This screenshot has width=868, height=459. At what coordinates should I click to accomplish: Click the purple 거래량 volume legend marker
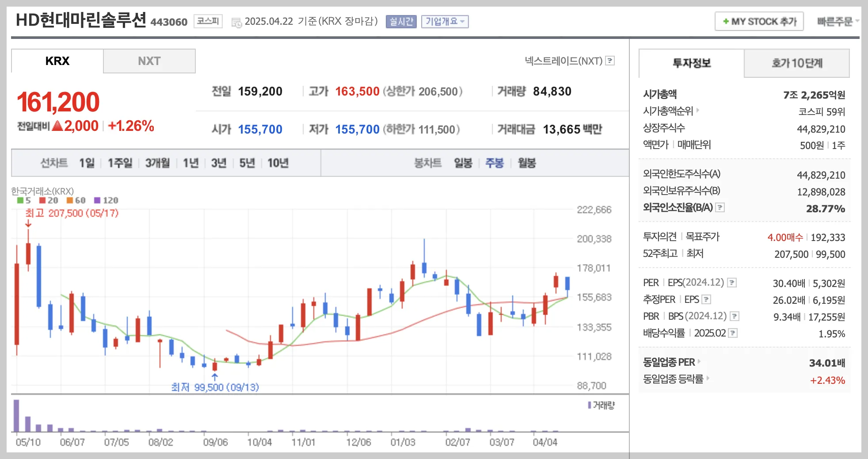click(590, 405)
